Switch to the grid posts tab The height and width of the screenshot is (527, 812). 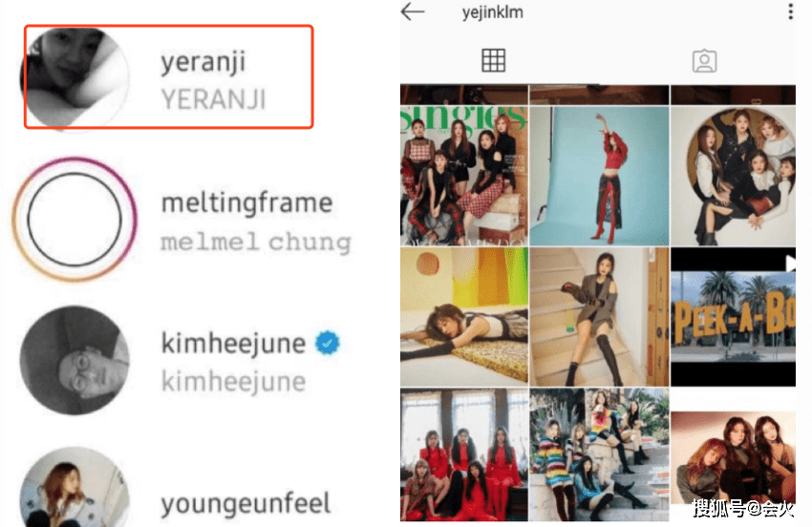pos(493,60)
